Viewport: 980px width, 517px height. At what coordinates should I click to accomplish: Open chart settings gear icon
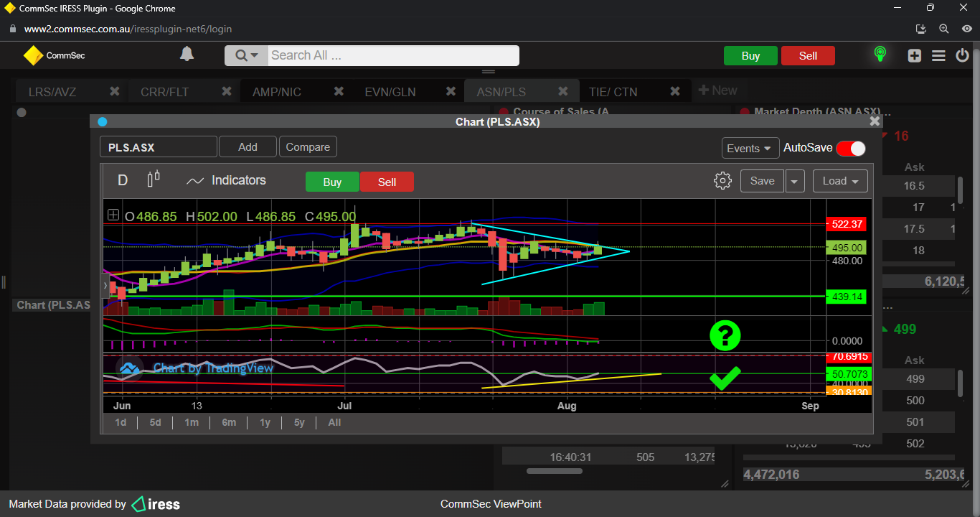coord(722,181)
